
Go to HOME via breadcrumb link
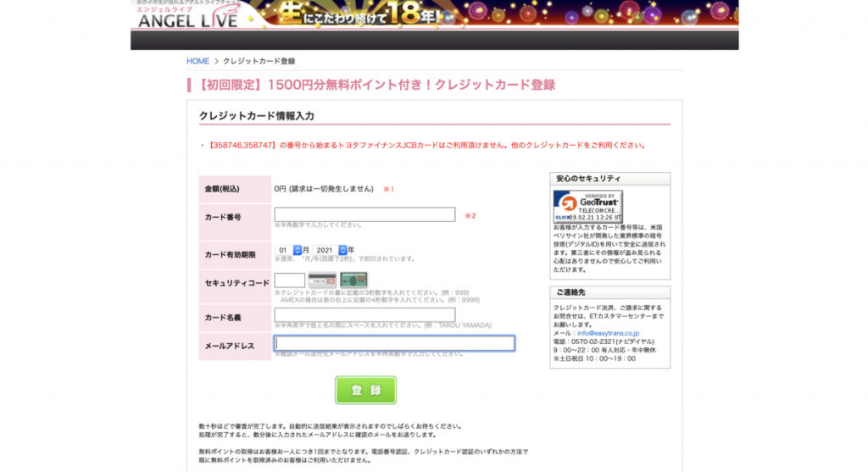(x=198, y=61)
